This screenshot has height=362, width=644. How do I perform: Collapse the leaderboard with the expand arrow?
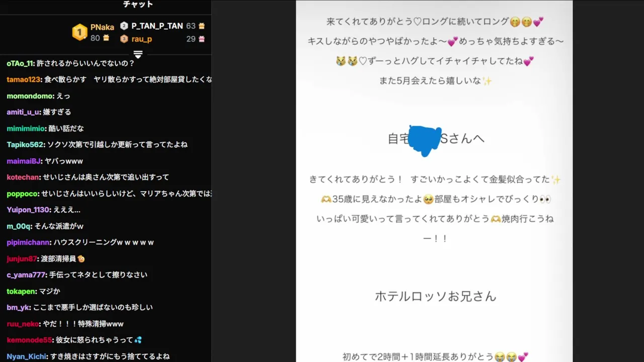[x=138, y=54]
